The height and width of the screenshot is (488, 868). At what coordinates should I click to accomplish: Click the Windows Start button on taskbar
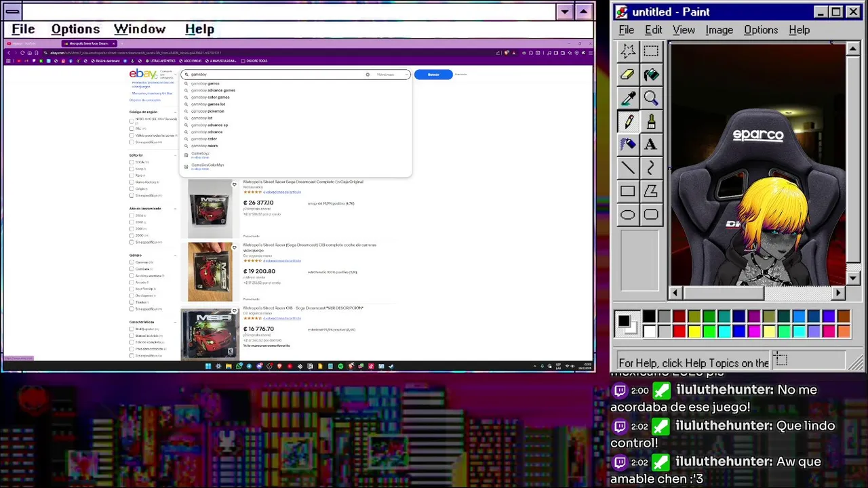208,366
